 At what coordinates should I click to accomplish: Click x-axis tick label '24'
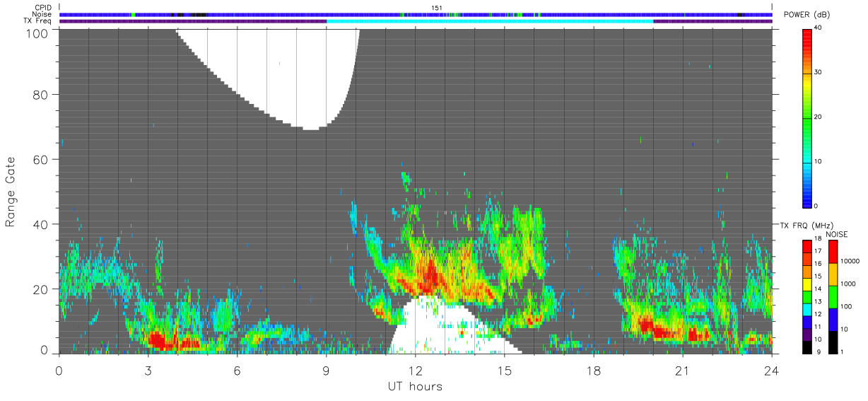click(x=771, y=371)
